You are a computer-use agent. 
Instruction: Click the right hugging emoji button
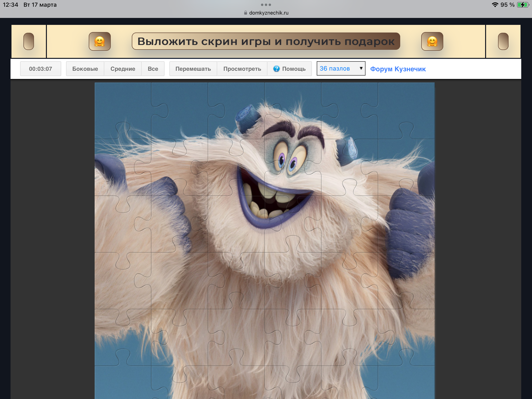point(432,41)
